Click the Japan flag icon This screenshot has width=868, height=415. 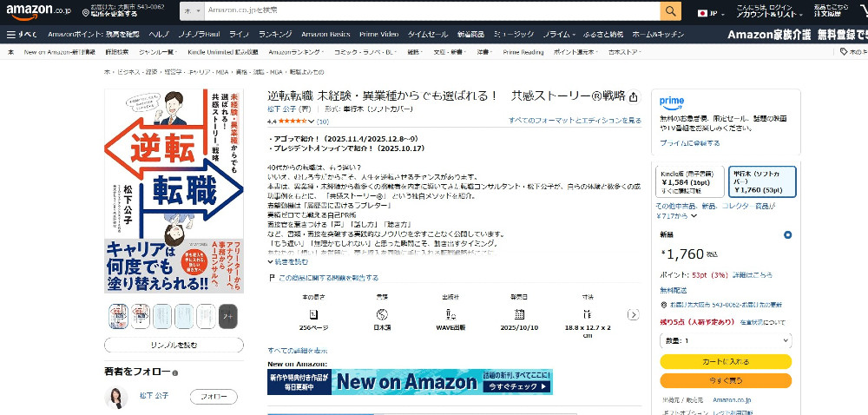(x=702, y=13)
